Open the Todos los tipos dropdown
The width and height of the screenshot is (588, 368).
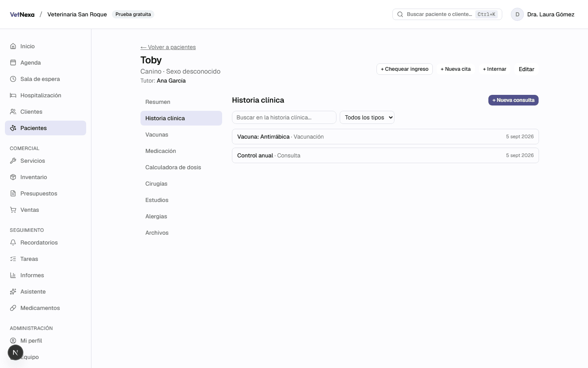point(367,117)
